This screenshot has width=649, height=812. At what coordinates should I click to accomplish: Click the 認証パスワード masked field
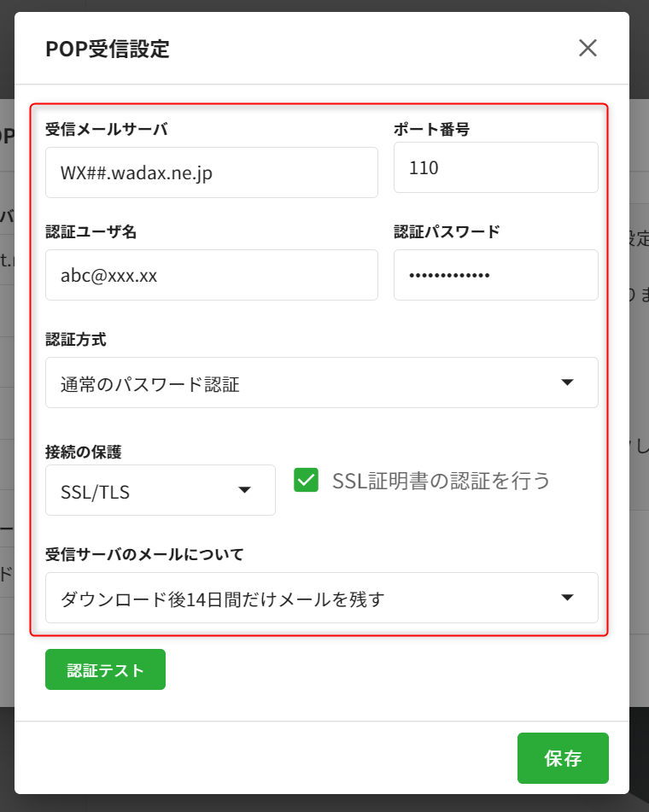[x=496, y=275]
